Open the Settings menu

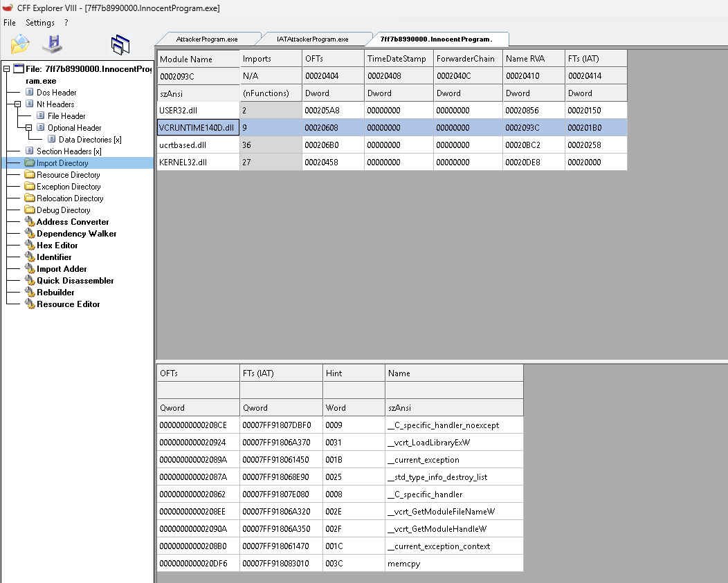click(40, 23)
